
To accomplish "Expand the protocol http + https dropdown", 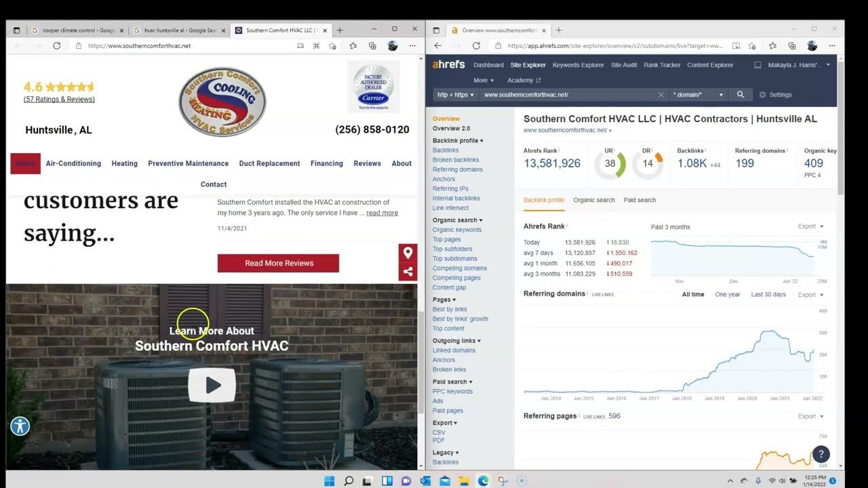I will click(x=455, y=95).
